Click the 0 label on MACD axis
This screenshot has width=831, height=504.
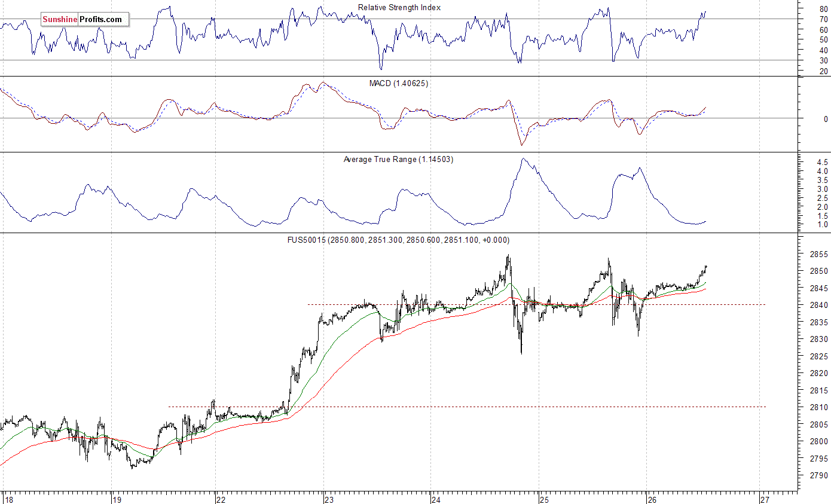coord(826,119)
